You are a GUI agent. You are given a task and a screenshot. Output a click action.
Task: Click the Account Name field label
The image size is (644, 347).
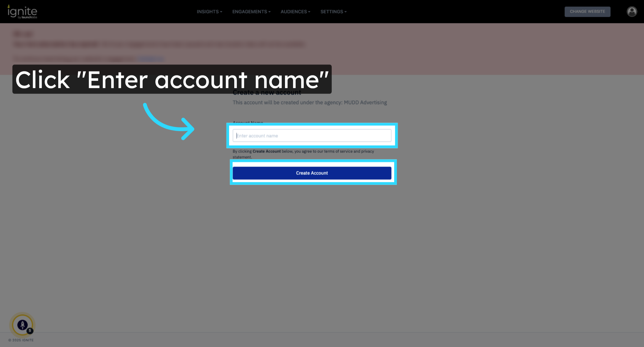pos(248,122)
